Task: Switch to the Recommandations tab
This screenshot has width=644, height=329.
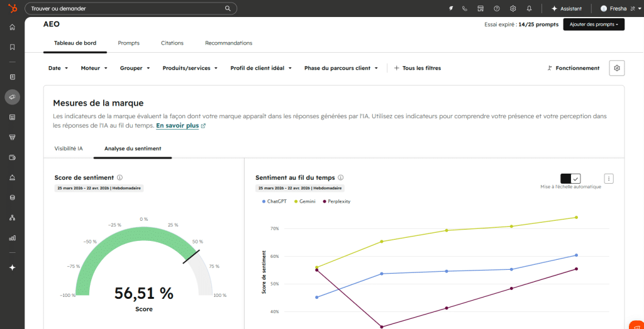Action: pos(229,43)
